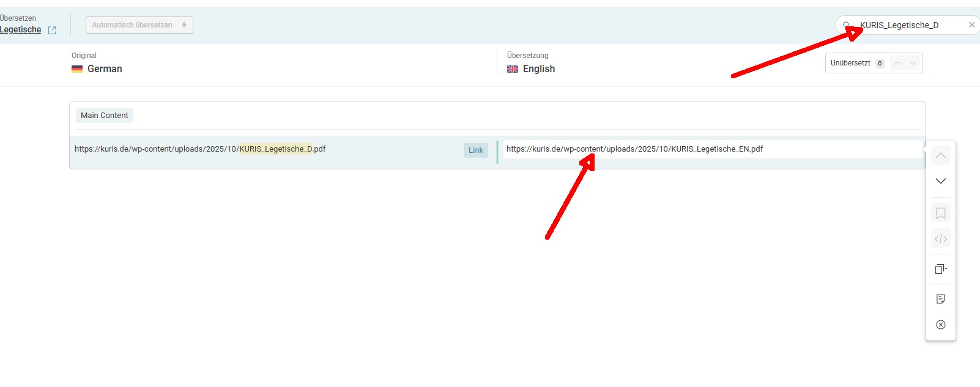Viewport: 980px width, 387px height.
Task: Click the original German PDF URL text
Action: click(200, 149)
